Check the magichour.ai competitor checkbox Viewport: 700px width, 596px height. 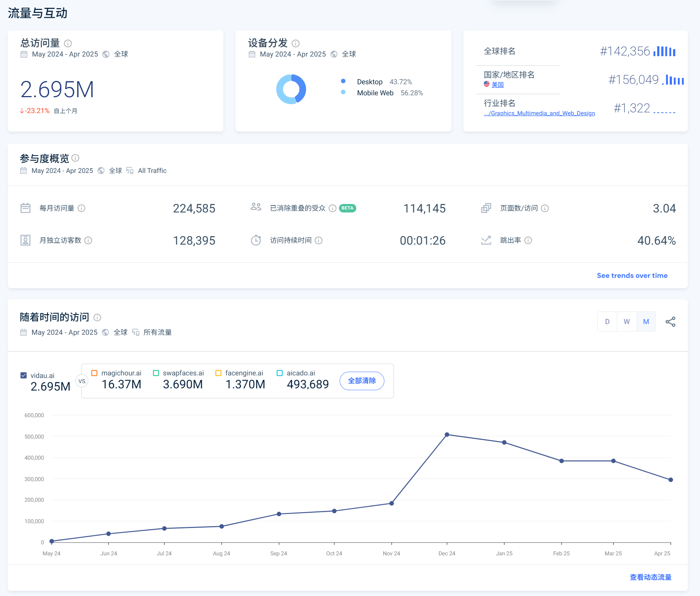click(94, 373)
